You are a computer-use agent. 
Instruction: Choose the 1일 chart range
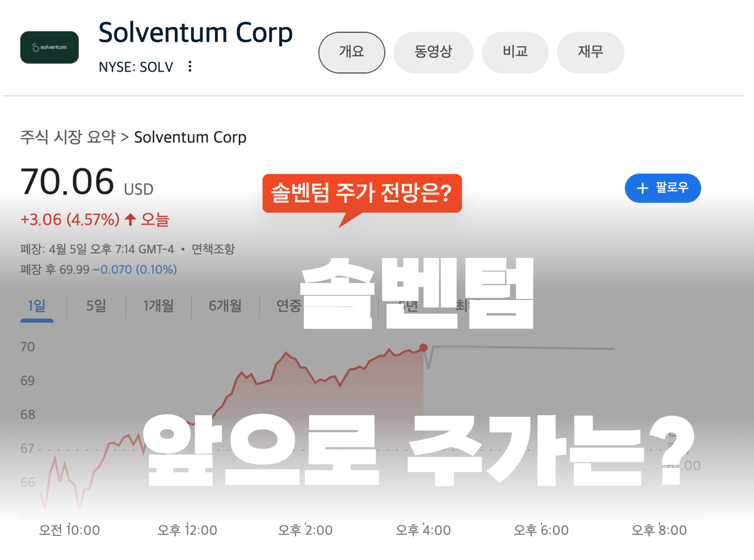[37, 306]
